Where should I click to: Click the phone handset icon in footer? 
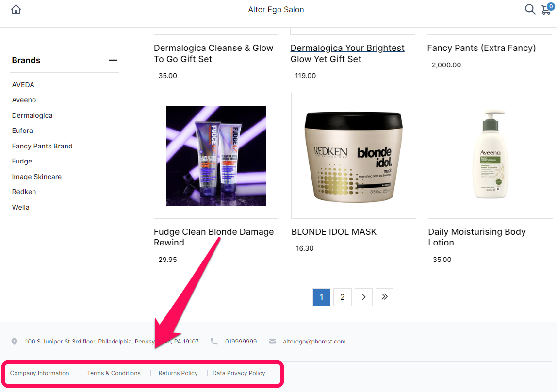[x=214, y=341]
